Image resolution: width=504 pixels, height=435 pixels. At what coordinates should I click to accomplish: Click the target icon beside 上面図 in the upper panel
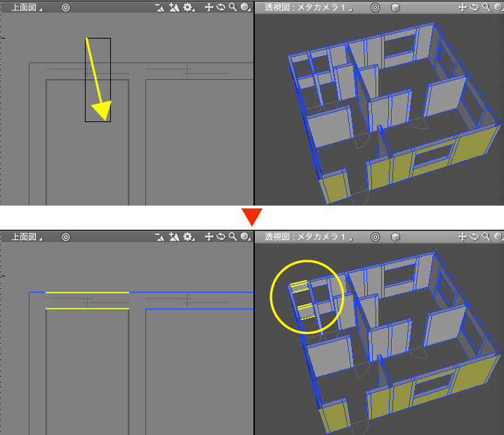click(65, 8)
